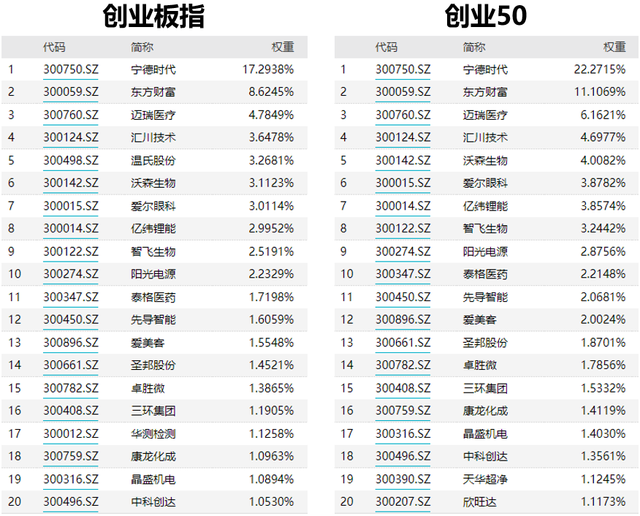Image resolution: width=640 pixels, height=516 pixels.
Task: Click the name 华测检测
Action: pyautogui.click(x=153, y=434)
